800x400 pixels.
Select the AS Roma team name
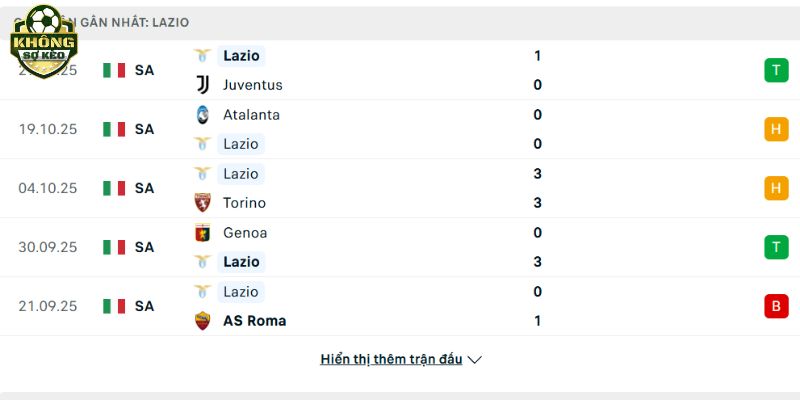[254, 321]
